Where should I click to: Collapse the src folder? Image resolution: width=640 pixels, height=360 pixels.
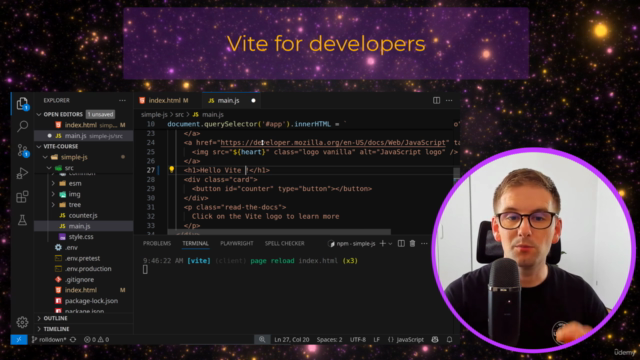49,168
